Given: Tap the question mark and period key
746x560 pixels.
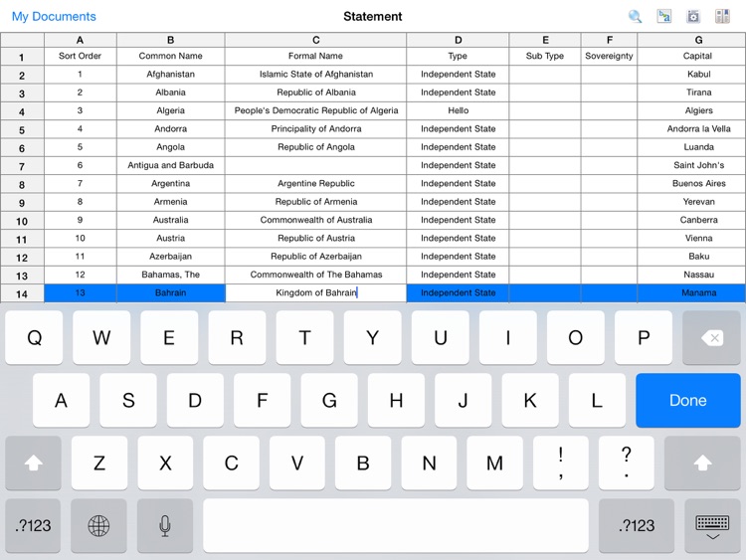Looking at the screenshot, I should (626, 463).
